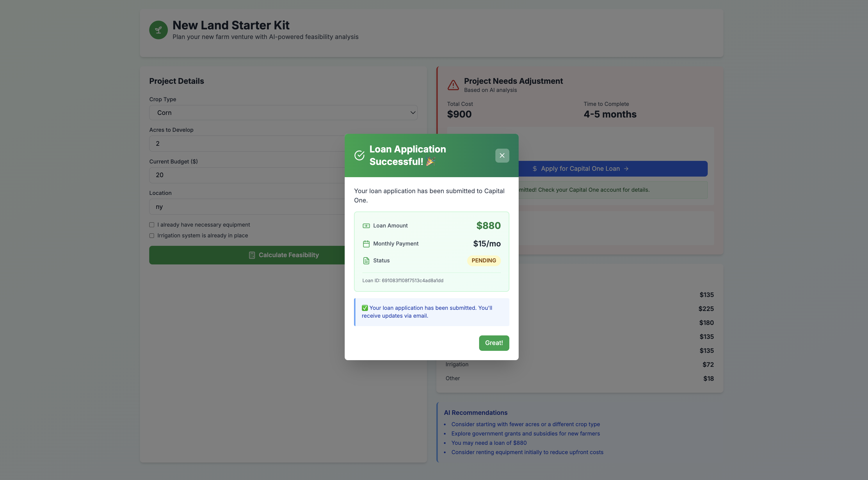Click the Monthly Payment calendar icon
This screenshot has width=868, height=480.
(366, 244)
